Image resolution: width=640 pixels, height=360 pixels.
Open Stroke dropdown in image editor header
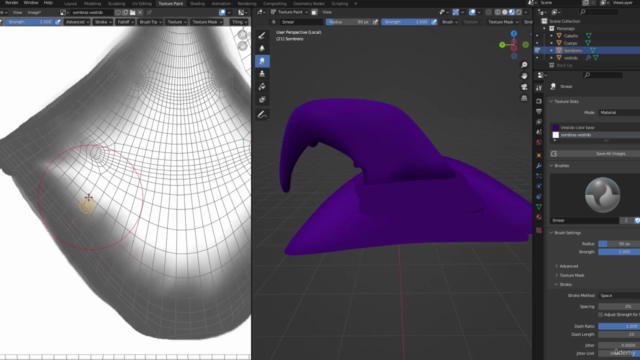(x=103, y=22)
